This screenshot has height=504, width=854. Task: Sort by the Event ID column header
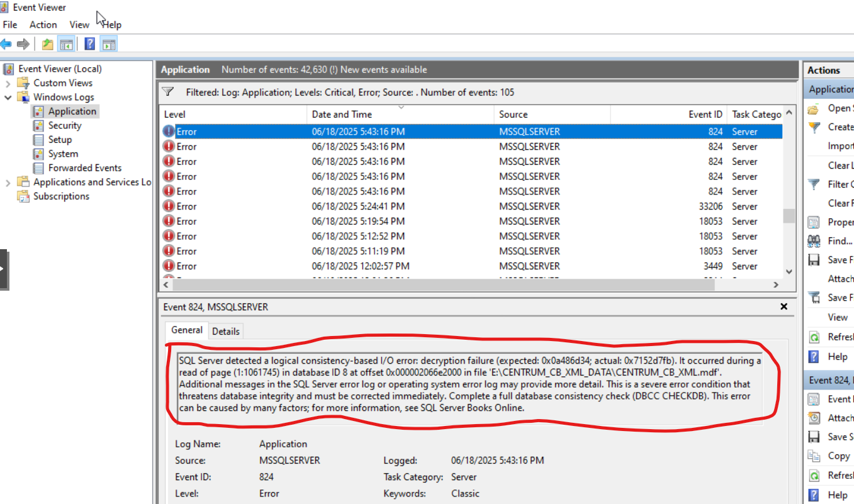click(x=668, y=115)
